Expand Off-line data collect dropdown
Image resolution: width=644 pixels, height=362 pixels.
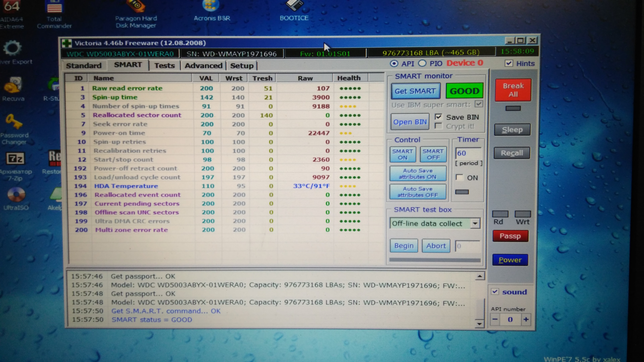pos(475,223)
